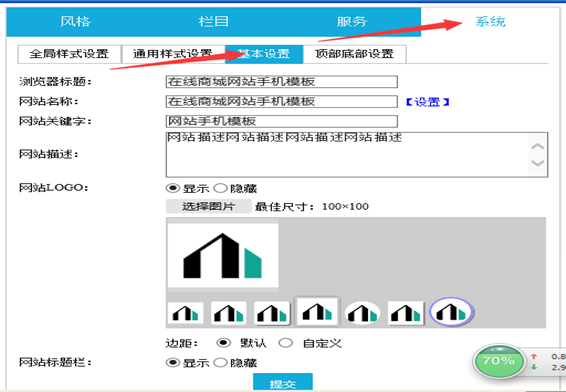
Task: Choose the oval logo style thumbnail
Action: (362, 313)
